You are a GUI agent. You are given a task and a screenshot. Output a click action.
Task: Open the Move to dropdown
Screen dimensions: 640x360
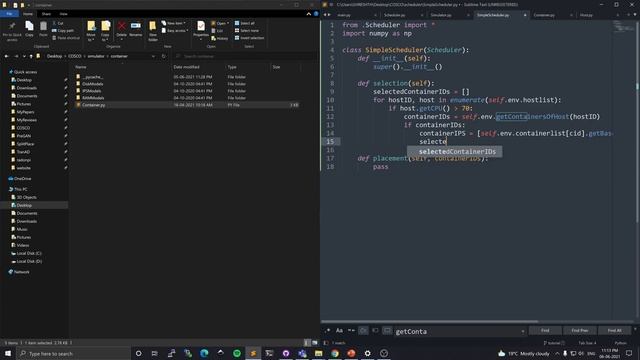point(91,31)
